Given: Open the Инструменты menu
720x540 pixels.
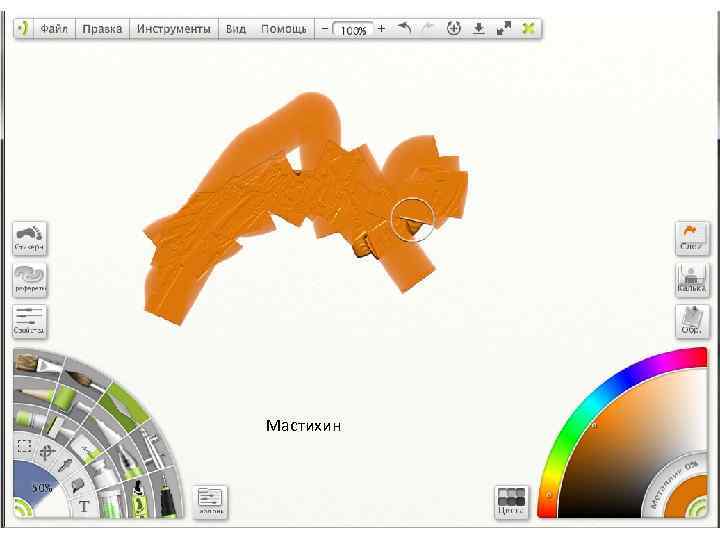Looking at the screenshot, I should click(174, 29).
